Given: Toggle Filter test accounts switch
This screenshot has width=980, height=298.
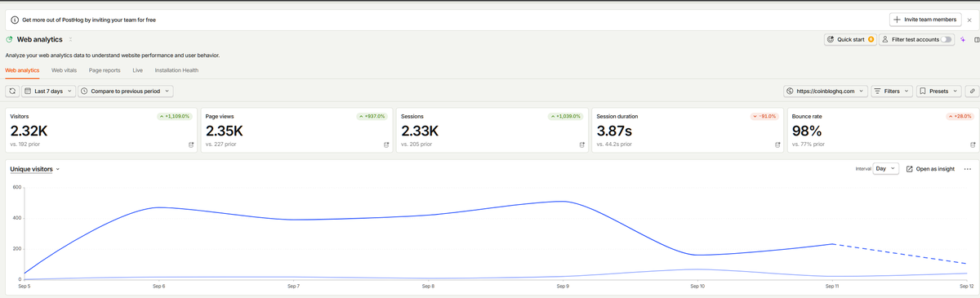Looking at the screenshot, I should click(946, 39).
